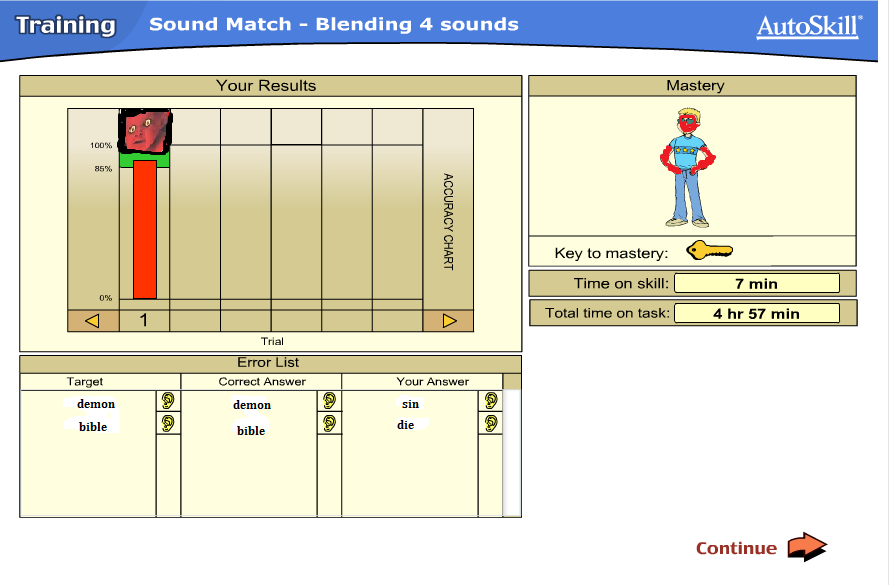Click target word demon
890x585 pixels.
point(96,404)
